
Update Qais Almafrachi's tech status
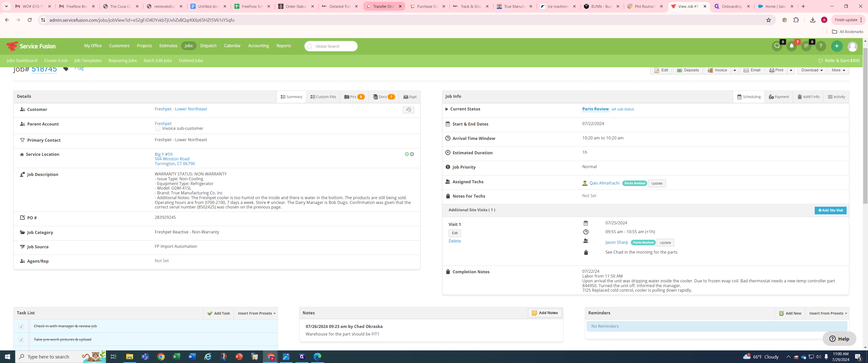tap(657, 184)
